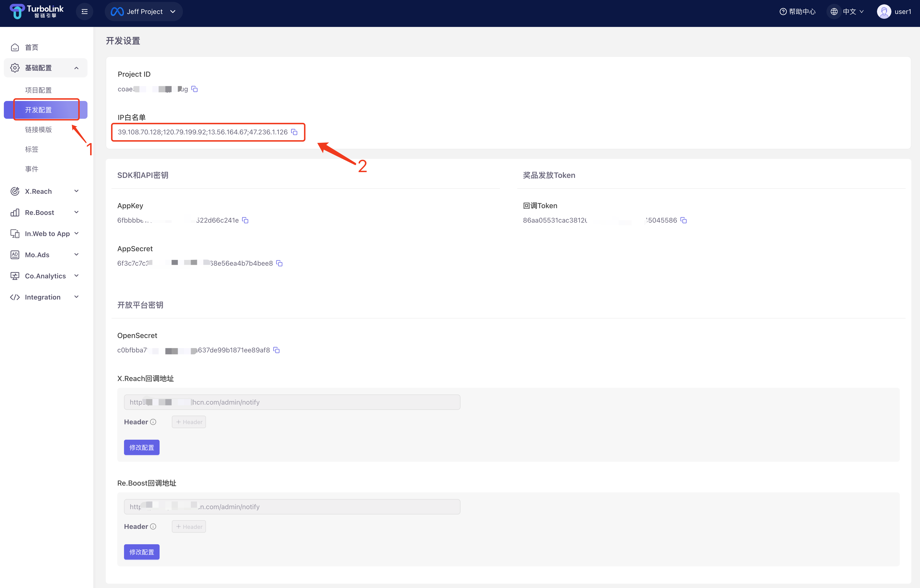920x588 pixels.
Task: Click the user1 avatar icon
Action: [884, 12]
